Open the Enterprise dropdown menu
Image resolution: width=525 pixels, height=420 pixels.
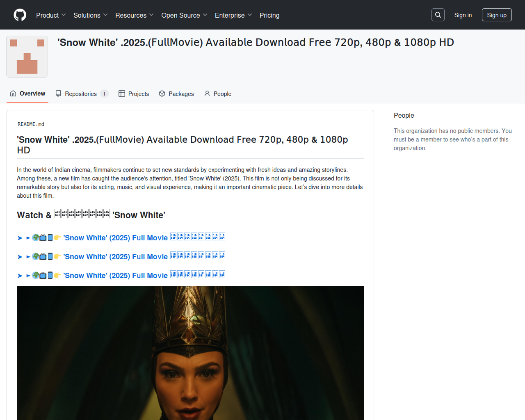233,15
